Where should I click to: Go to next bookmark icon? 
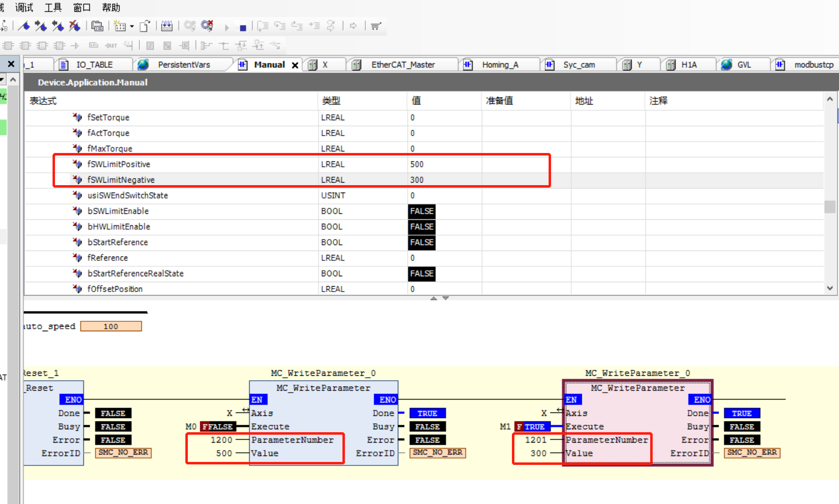coord(41,26)
